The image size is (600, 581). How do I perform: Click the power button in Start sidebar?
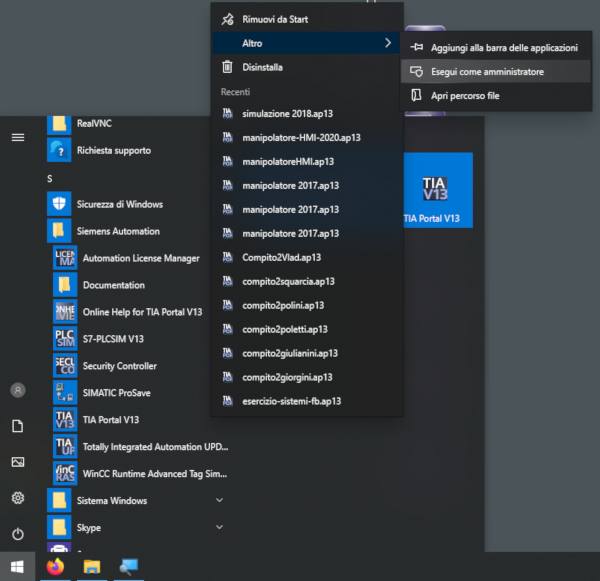coord(17,534)
